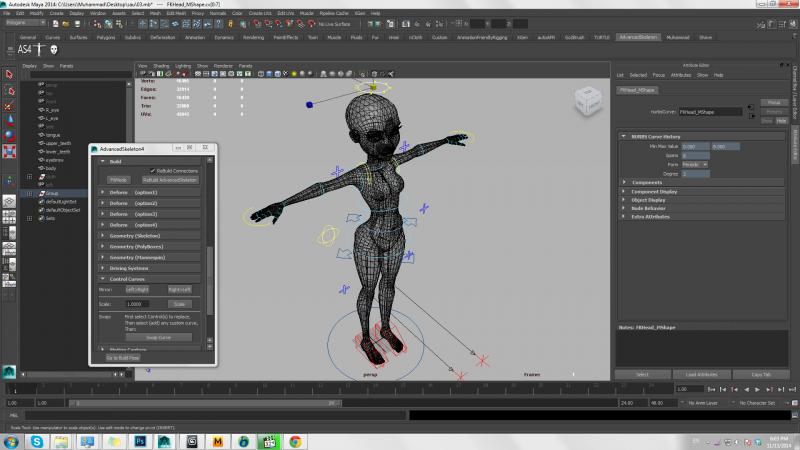This screenshot has height=450, width=800.
Task: Select the Rotate tool in toolbox
Action: pos(8,136)
